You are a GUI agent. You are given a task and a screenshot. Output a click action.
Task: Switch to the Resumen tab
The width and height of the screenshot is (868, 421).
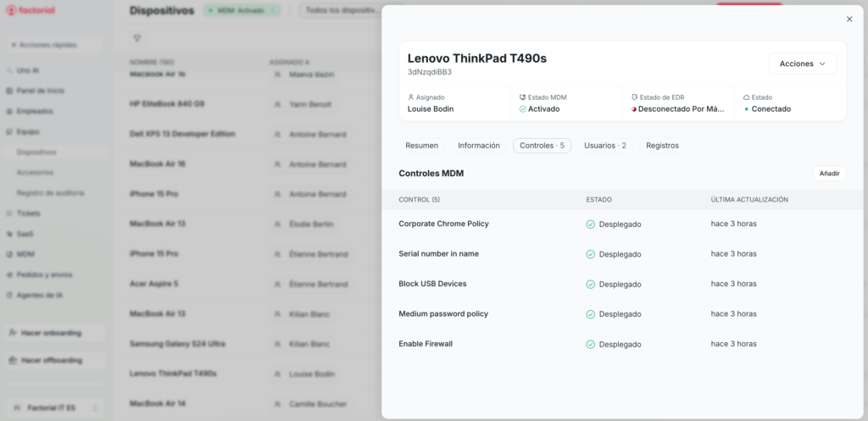coord(421,146)
